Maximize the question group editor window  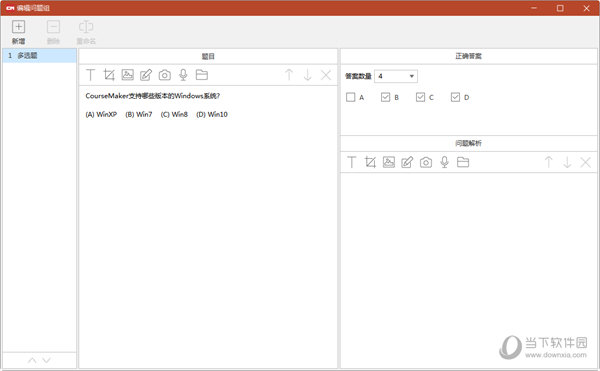tap(560, 8)
